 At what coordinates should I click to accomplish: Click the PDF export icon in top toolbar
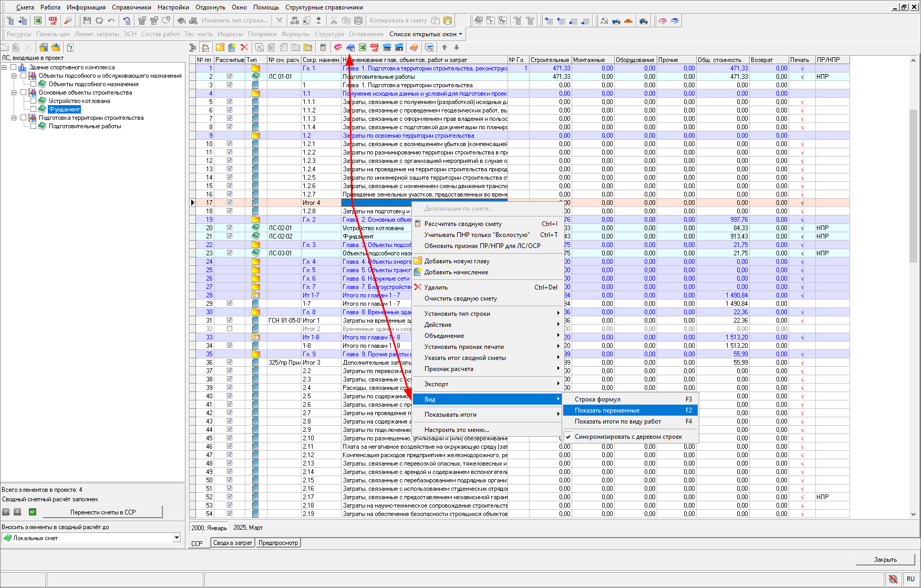pos(53,20)
